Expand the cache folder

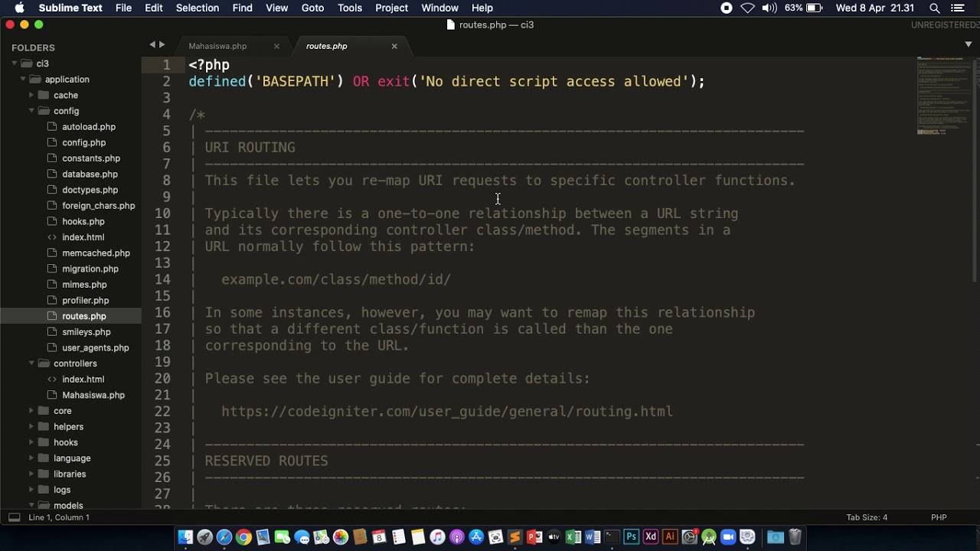31,95
